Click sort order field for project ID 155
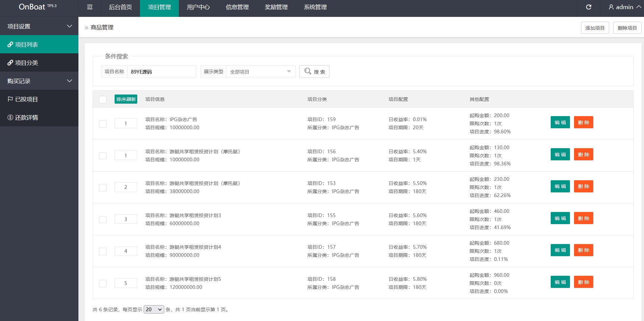 (x=126, y=219)
